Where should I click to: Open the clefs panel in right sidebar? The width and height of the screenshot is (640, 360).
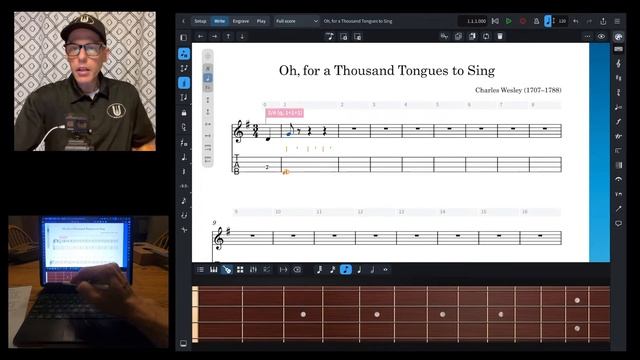(x=618, y=63)
